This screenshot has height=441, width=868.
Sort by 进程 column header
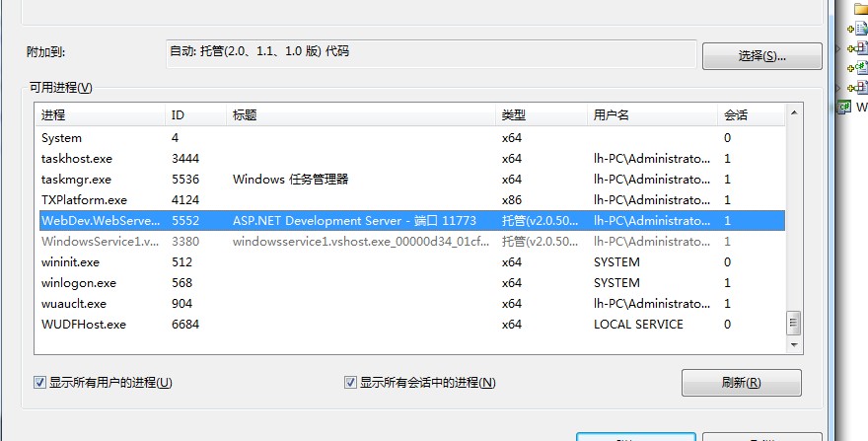click(x=100, y=115)
